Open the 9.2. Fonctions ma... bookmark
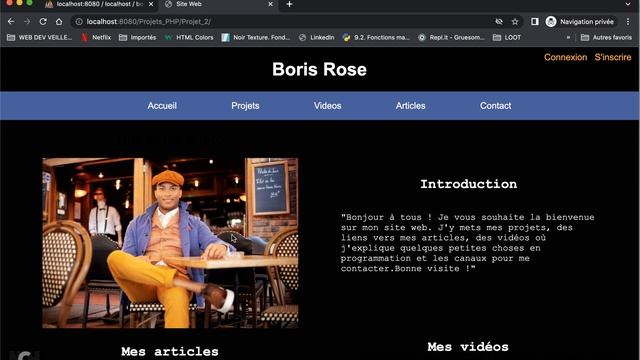The image size is (640, 360). (376, 38)
